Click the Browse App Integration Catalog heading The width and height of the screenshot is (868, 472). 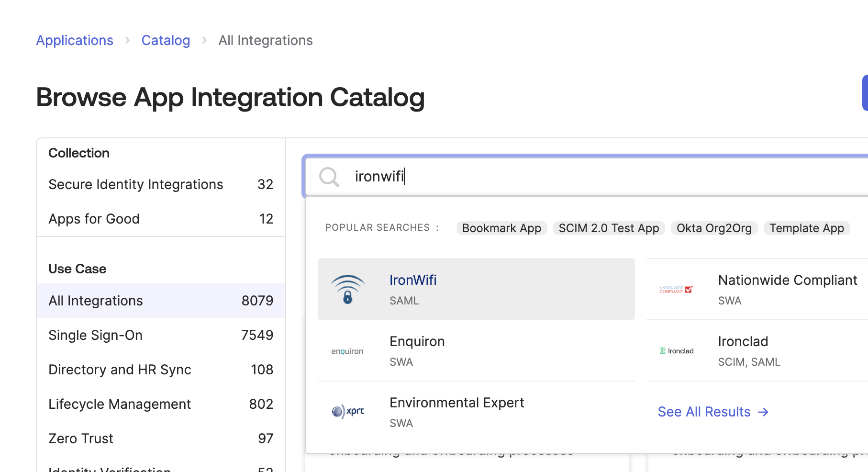coord(231,97)
